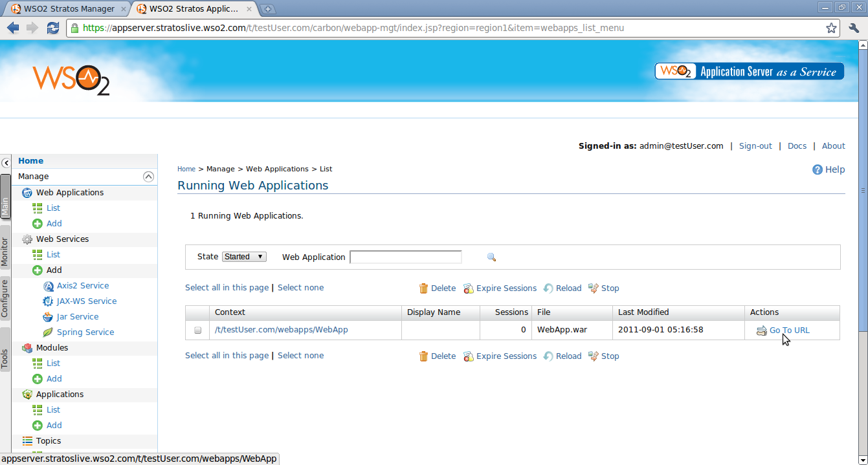Screen dimensions: 868x465
Task: Open the About link
Action: [834, 146]
